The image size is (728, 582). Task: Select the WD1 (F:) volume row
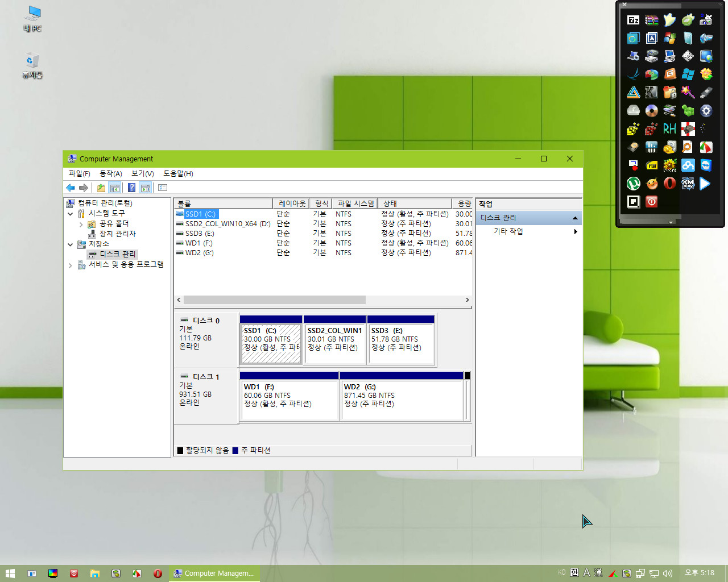point(324,243)
